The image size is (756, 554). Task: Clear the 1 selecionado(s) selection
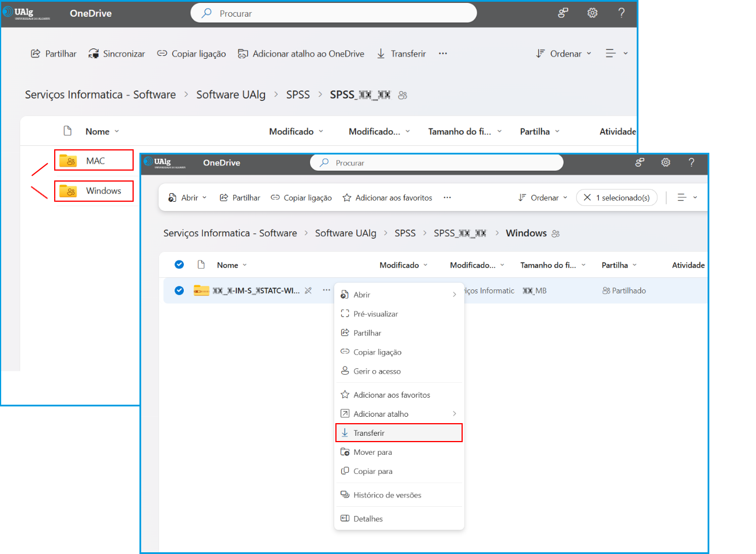point(587,198)
